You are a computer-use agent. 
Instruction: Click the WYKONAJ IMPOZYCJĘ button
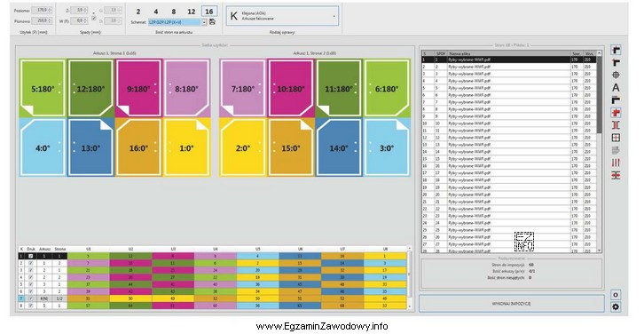(x=511, y=304)
